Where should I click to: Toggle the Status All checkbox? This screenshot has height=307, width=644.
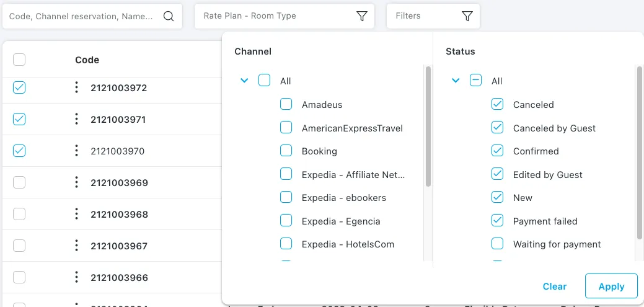pos(475,80)
